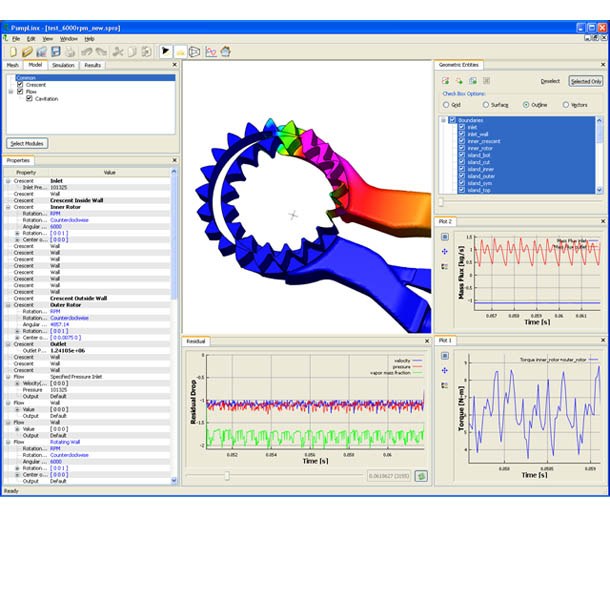Screen dimensions: 610x600
Task: Click the time step slider handle below Residual plot
Action: point(227,475)
